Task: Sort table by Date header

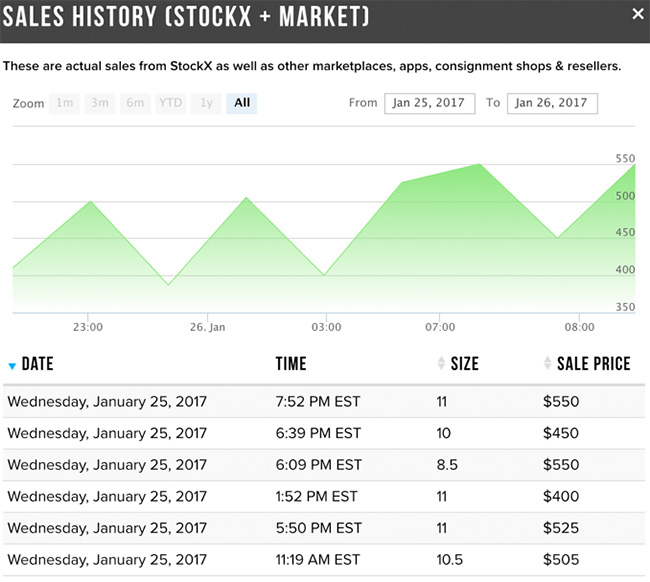Action: (37, 364)
